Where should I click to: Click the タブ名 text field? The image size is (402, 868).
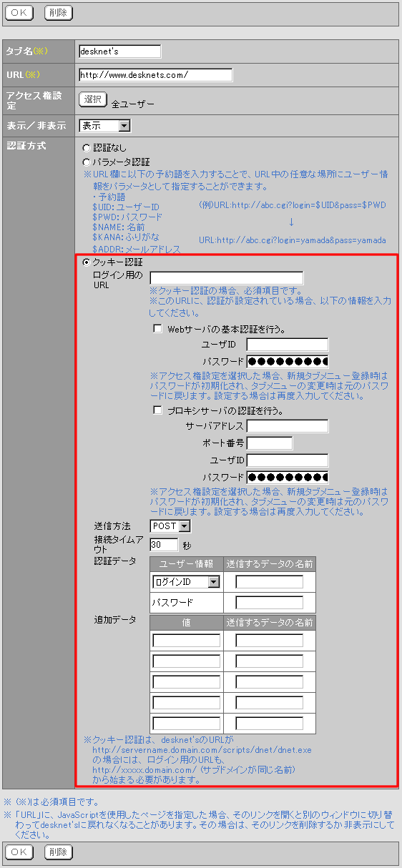[120, 51]
